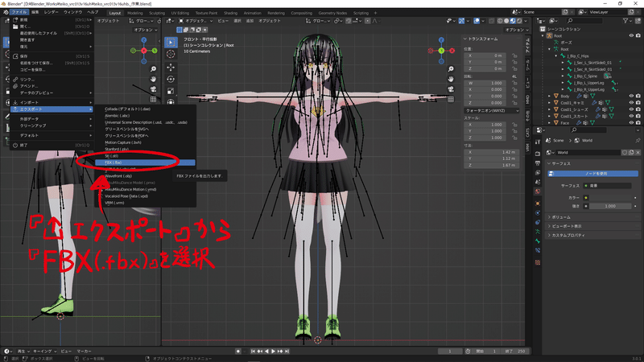Image resolution: width=644 pixels, height=362 pixels.
Task: Choose Wavefront (.obj) export option
Action: point(145,176)
